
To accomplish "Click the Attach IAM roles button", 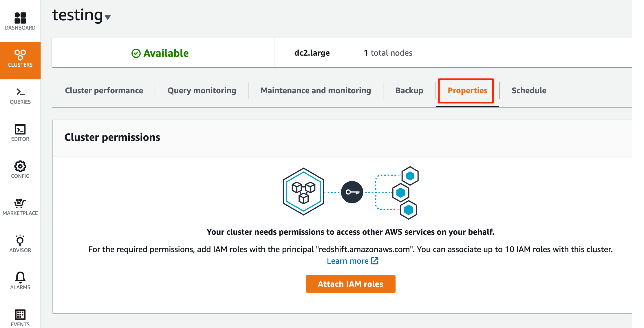I will pyautogui.click(x=350, y=284).
